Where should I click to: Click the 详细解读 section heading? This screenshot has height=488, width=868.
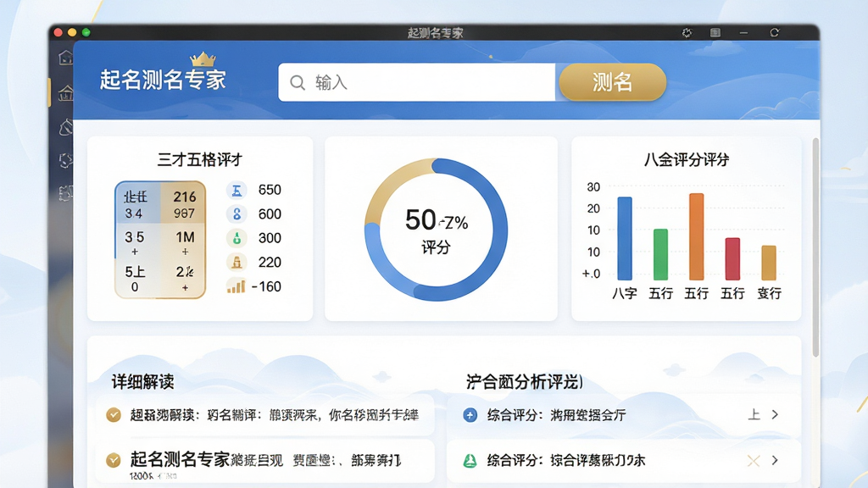point(142,382)
